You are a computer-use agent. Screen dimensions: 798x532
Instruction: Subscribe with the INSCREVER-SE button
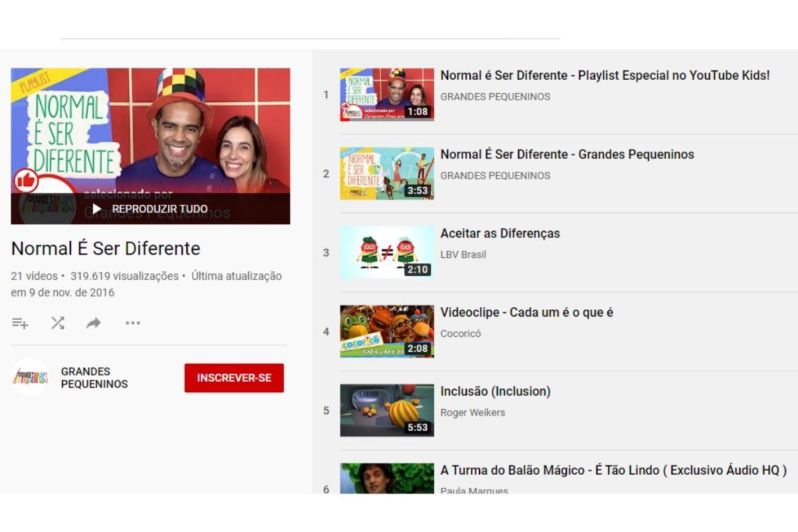click(234, 378)
